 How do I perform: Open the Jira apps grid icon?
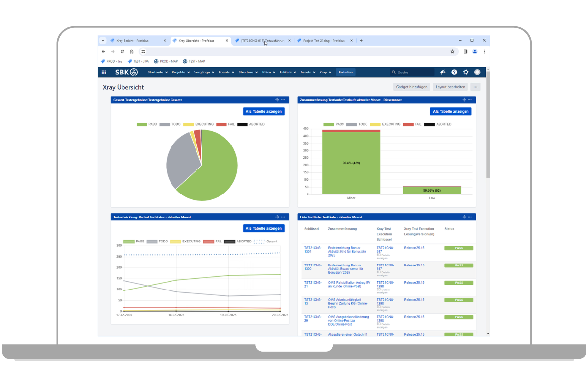103,72
